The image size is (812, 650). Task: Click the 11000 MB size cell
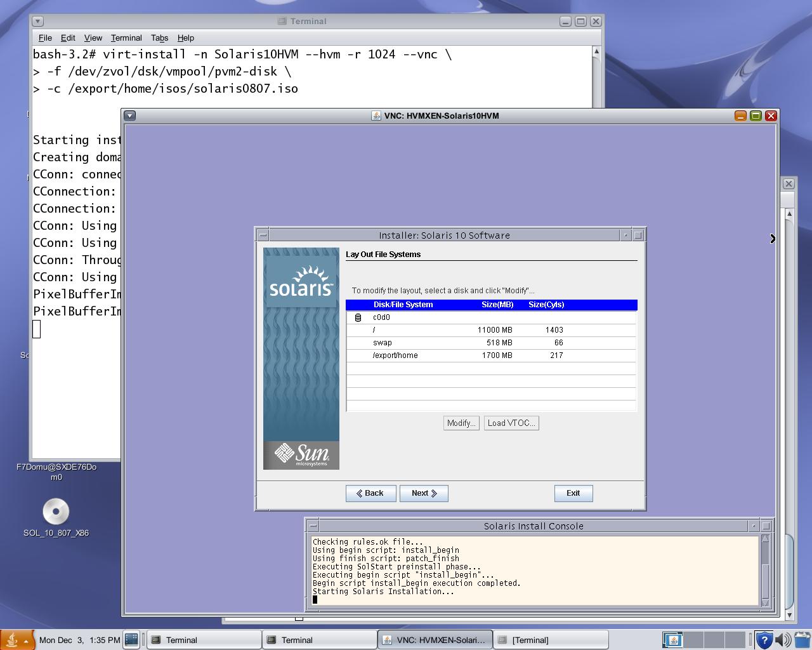tap(495, 330)
